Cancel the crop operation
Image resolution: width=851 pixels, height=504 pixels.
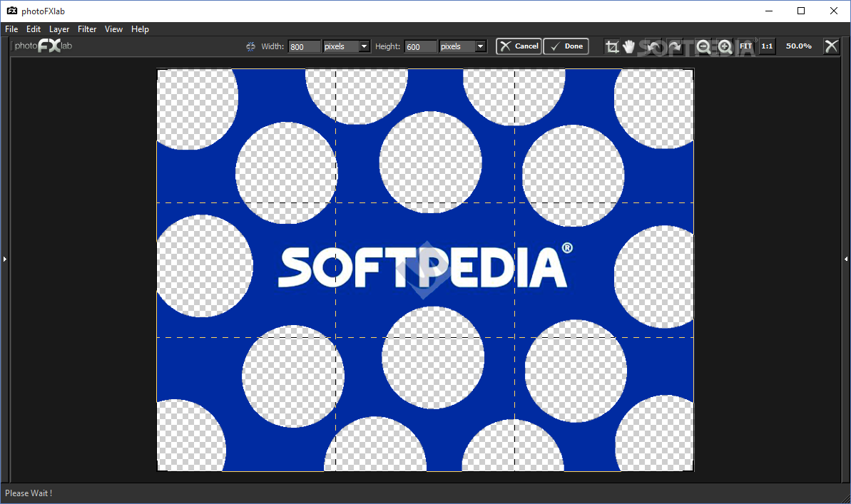tap(519, 46)
